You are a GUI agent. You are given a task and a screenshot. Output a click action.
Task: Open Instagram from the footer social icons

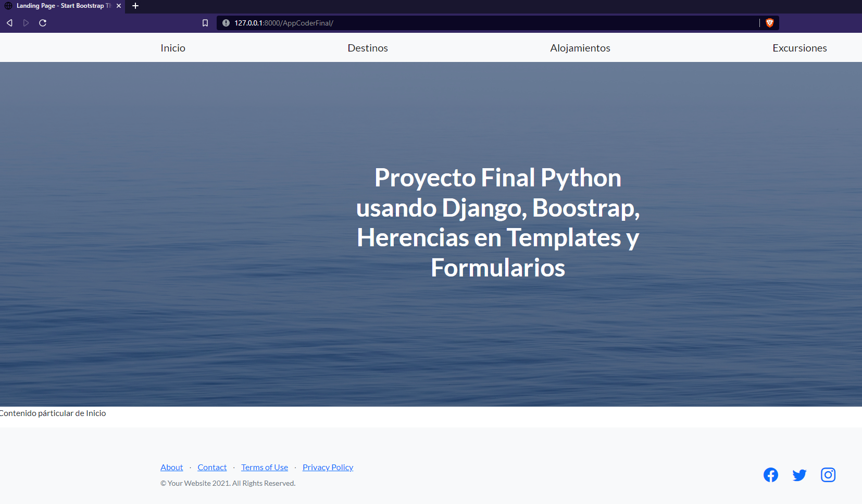pos(828,475)
